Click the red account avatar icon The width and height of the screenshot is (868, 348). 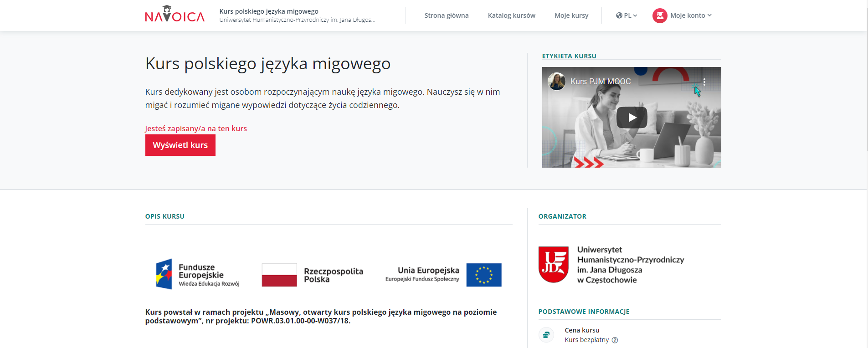(x=659, y=15)
